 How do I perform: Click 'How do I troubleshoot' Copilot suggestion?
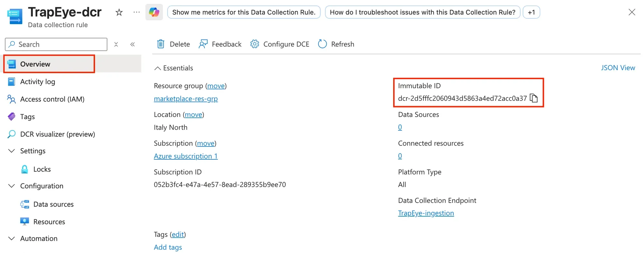[x=422, y=12]
